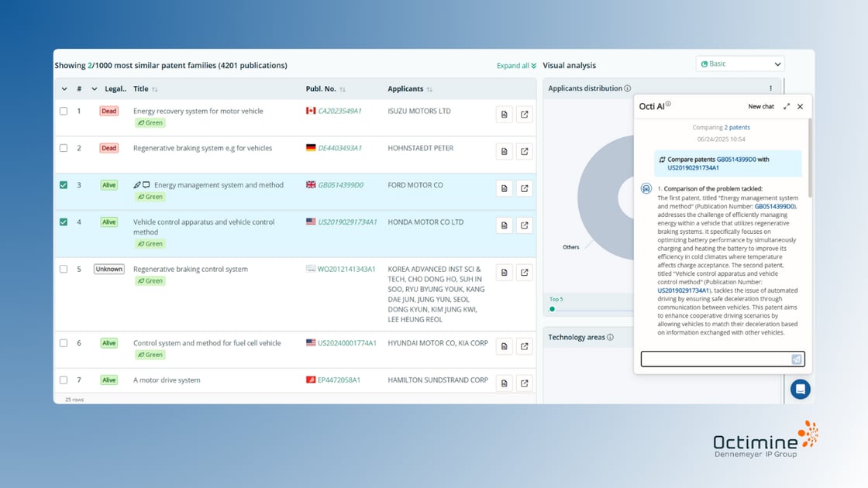Open the select-all chevron in table header
Viewport: 868px width, 488px height.
pyautogui.click(x=64, y=89)
